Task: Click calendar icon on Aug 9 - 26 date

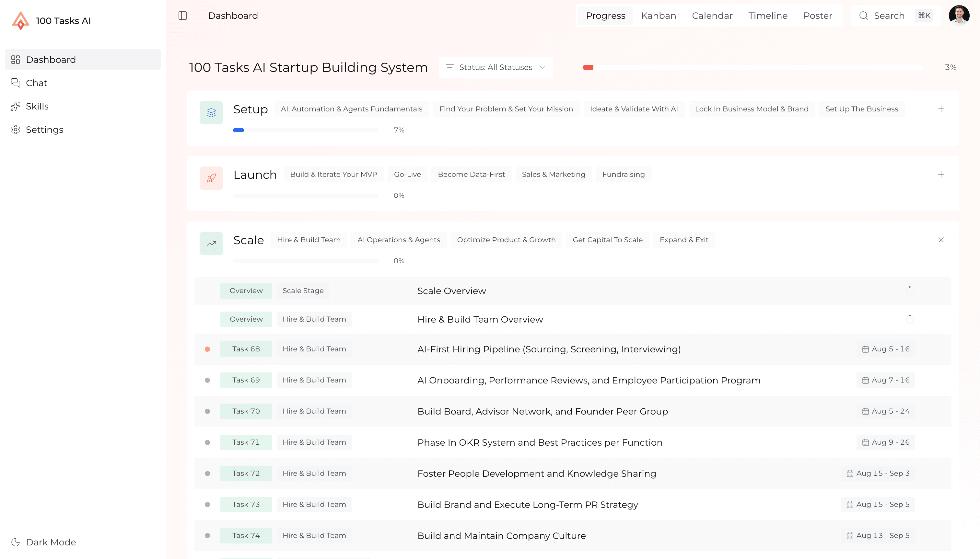Action: 866,443
